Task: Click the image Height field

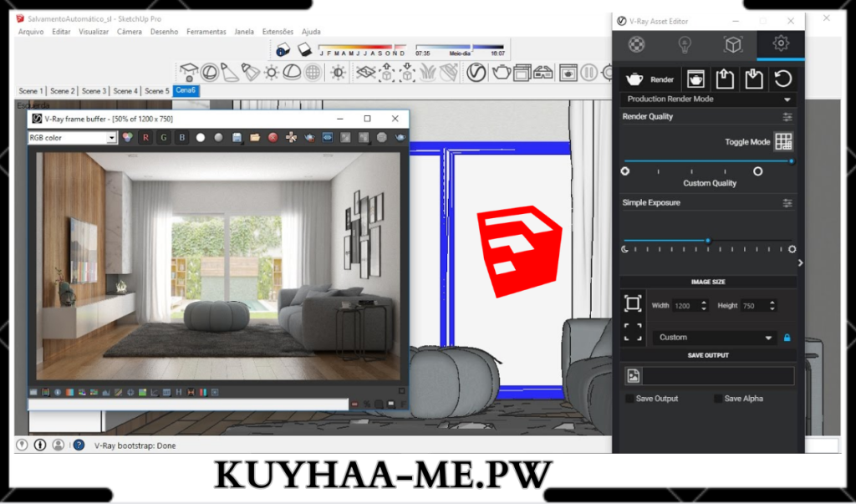Action: (754, 306)
